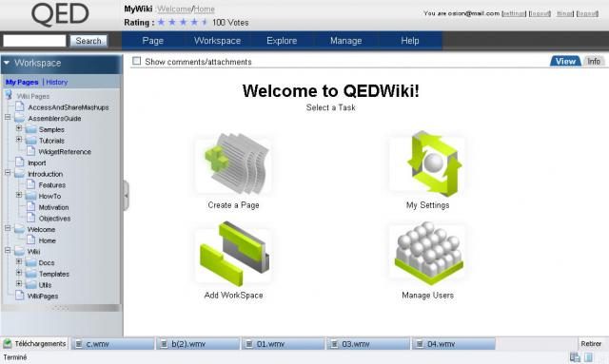This screenshot has width=609, height=364.
Task: Open the History link in sidebar
Action: tap(57, 83)
